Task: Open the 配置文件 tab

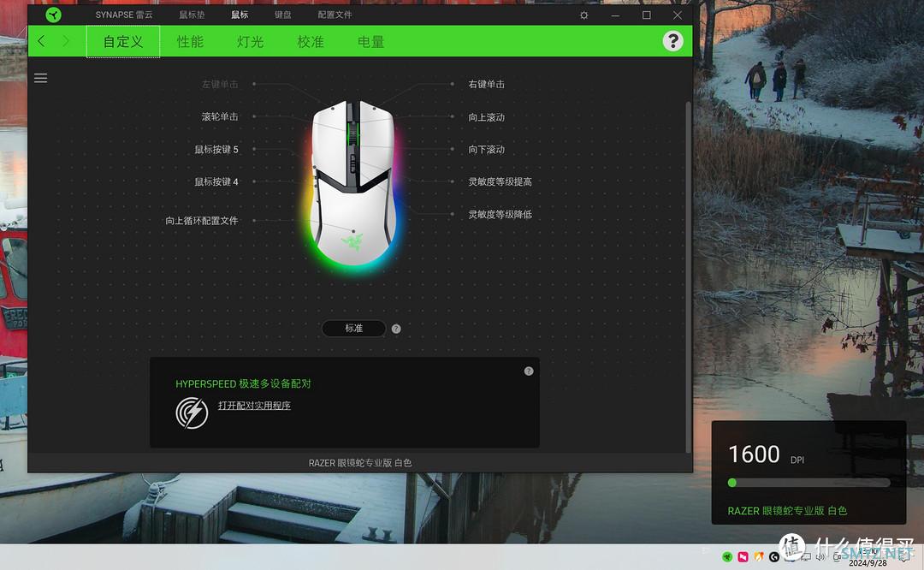Action: click(x=335, y=15)
